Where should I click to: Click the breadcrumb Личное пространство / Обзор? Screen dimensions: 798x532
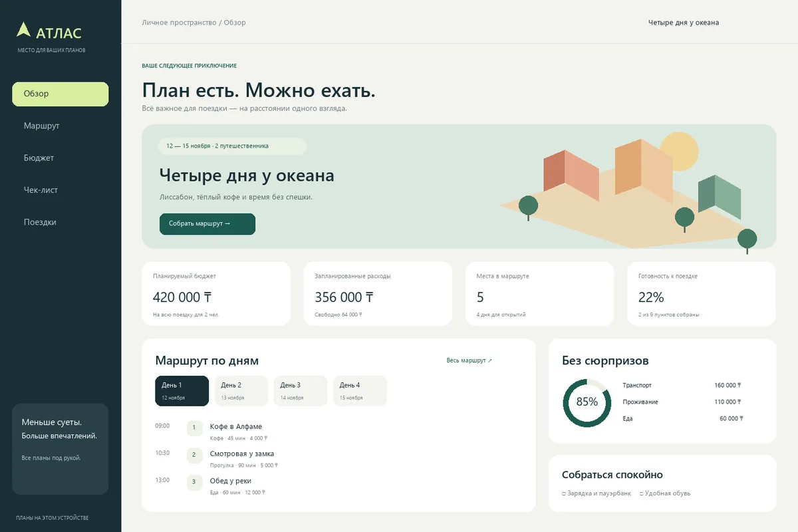(x=194, y=23)
